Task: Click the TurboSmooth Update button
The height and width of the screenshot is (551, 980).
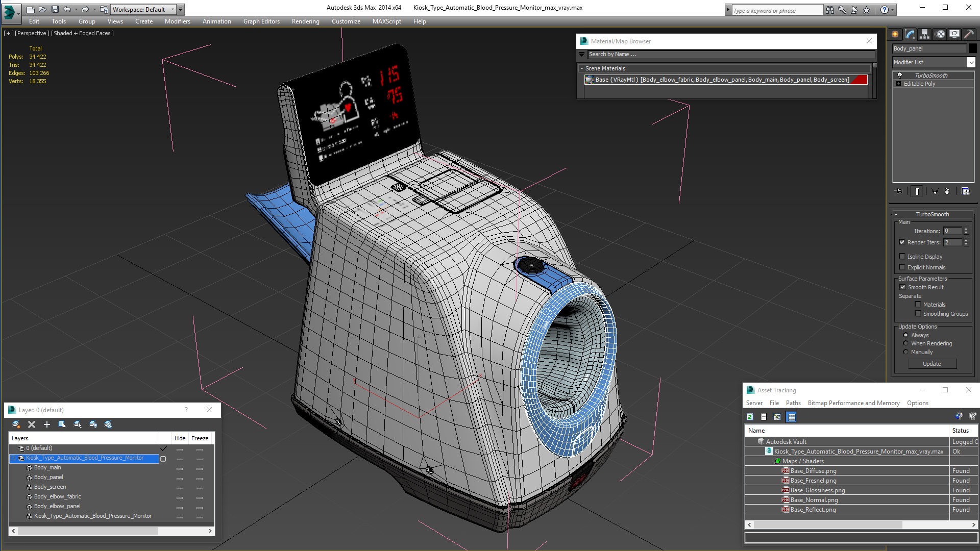Action: point(932,364)
